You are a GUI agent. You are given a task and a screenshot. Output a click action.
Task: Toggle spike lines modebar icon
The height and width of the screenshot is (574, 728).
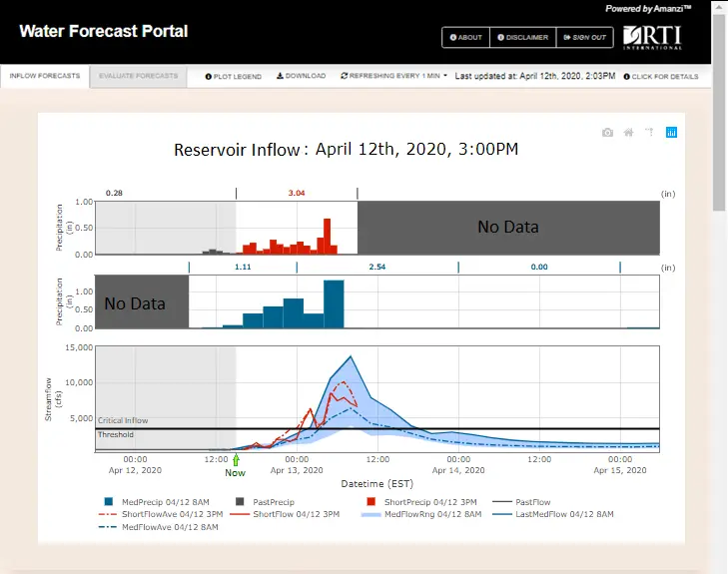point(649,132)
